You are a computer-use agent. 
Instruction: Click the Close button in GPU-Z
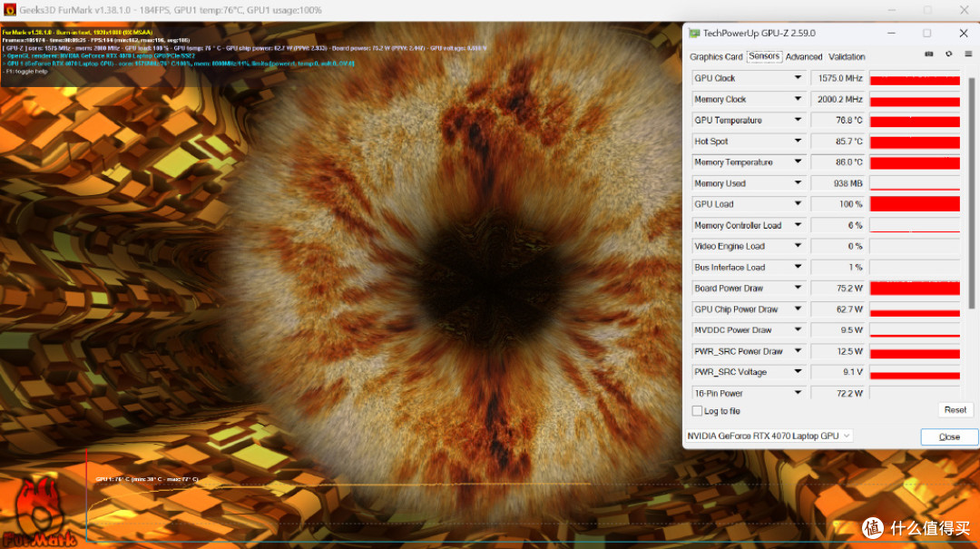[x=949, y=437]
